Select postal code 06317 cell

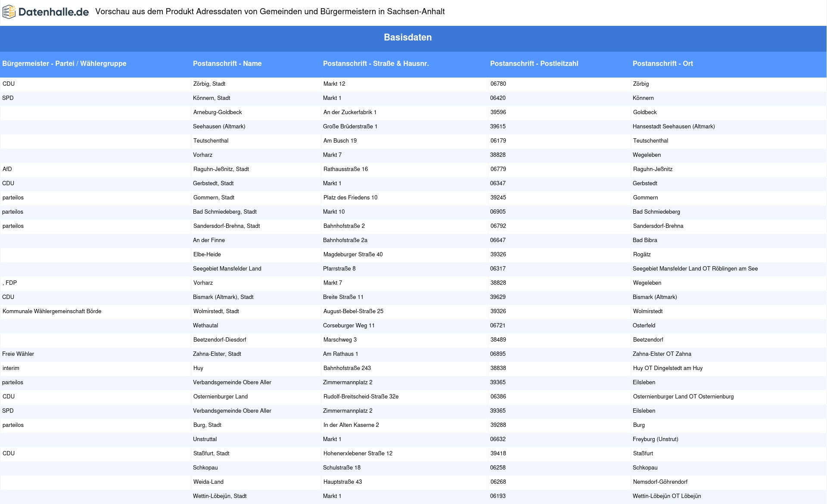point(497,269)
